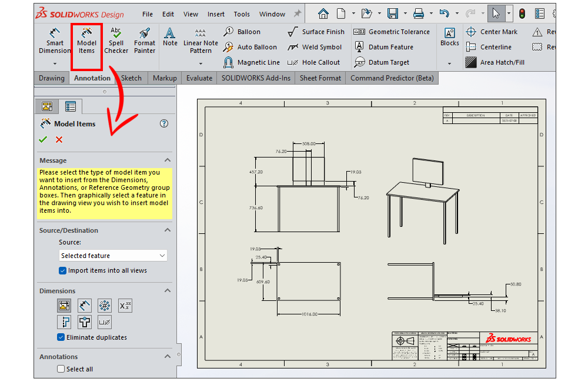Open Geometric Tolerance tool

392,32
